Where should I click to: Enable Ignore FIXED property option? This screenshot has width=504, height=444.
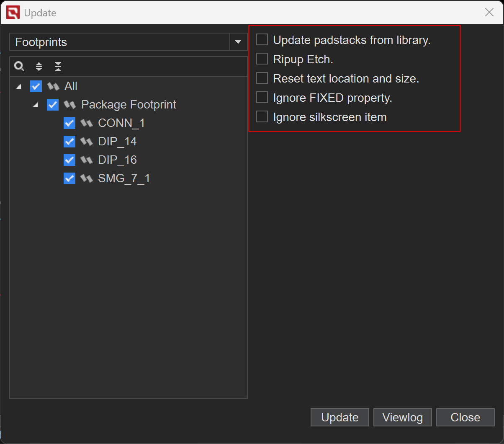tap(262, 98)
